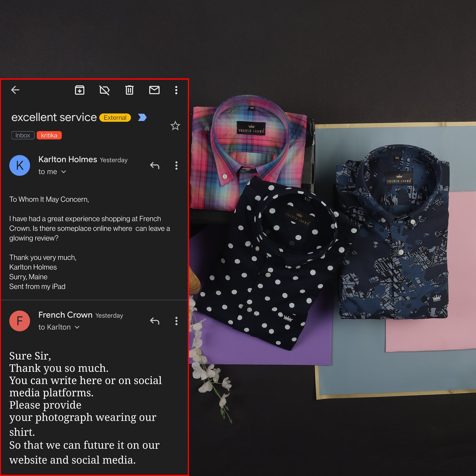Image resolution: width=476 pixels, height=476 pixels.
Task: Open more options for Karlton's message
Action: pos(176,166)
